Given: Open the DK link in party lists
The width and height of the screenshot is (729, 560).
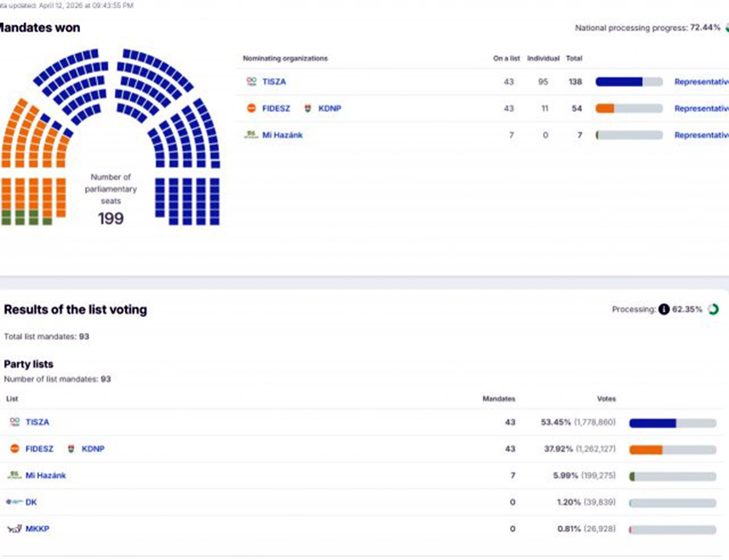Looking at the screenshot, I should 32,502.
